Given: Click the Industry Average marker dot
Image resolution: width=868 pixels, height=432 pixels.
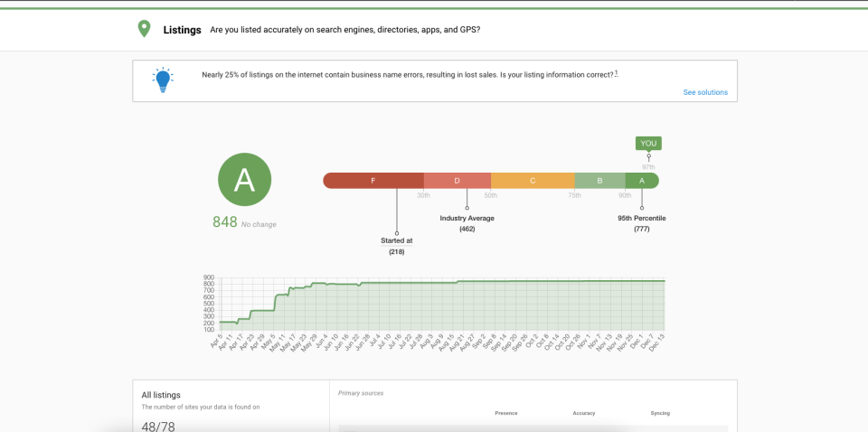Looking at the screenshot, I should [467, 207].
